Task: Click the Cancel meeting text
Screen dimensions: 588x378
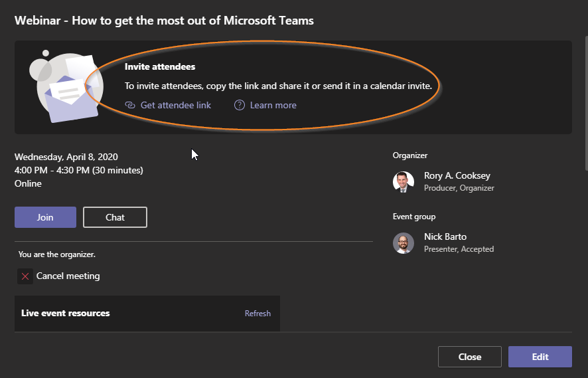Action: pyautogui.click(x=68, y=276)
